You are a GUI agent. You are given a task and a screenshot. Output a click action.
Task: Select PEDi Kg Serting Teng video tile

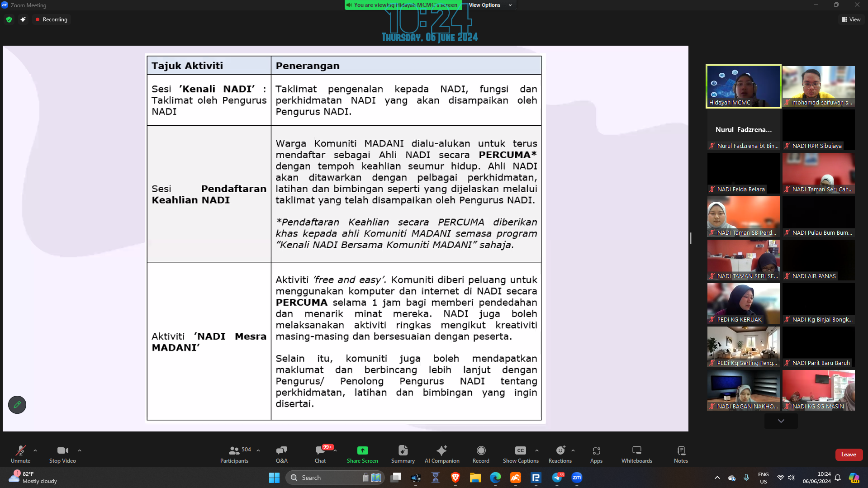coord(743,346)
